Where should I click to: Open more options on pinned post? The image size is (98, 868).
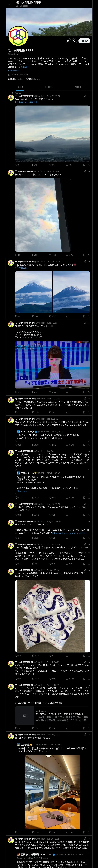pos(89,96)
